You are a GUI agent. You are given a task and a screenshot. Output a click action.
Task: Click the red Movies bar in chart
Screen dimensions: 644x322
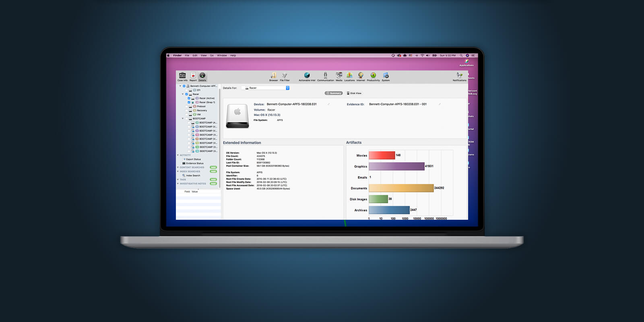382,155
